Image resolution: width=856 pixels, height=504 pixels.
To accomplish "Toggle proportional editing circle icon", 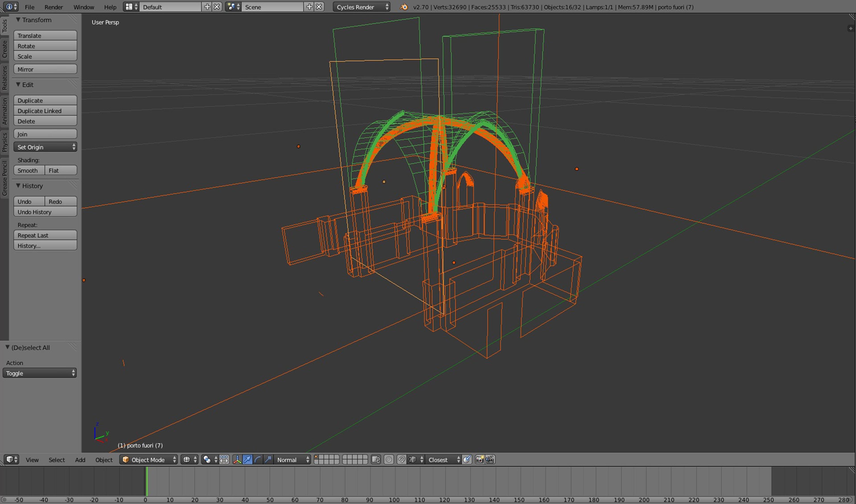I will (389, 459).
